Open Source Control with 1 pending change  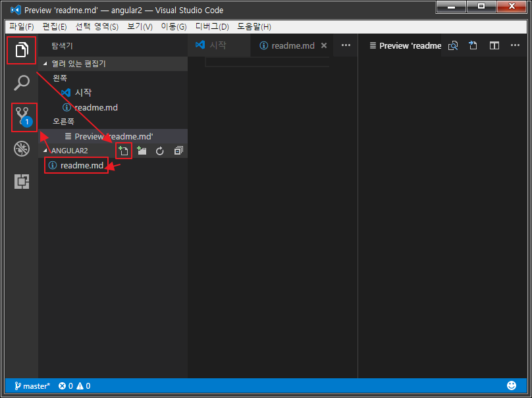[x=22, y=116]
